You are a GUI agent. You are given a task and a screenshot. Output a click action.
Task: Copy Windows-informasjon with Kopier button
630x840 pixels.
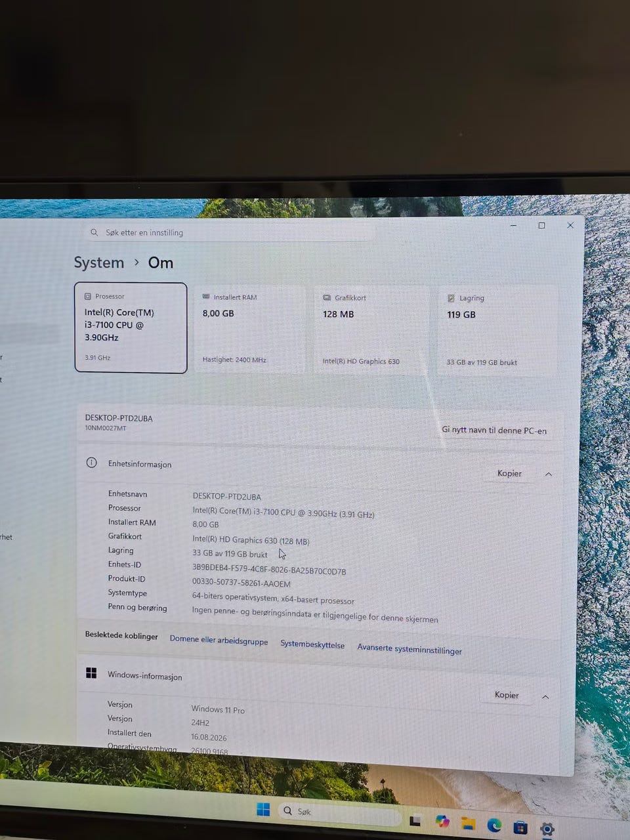[x=507, y=695]
